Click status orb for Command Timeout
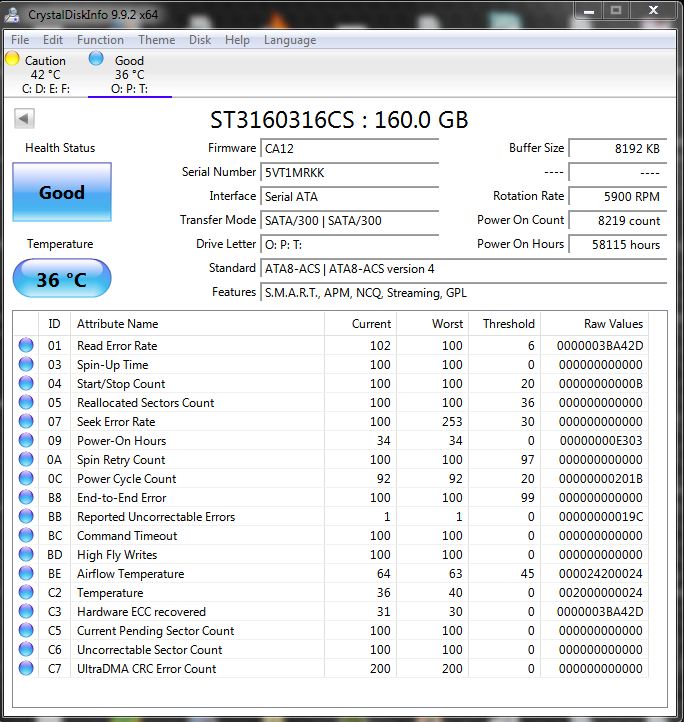The height and width of the screenshot is (722, 684). click(x=26, y=535)
